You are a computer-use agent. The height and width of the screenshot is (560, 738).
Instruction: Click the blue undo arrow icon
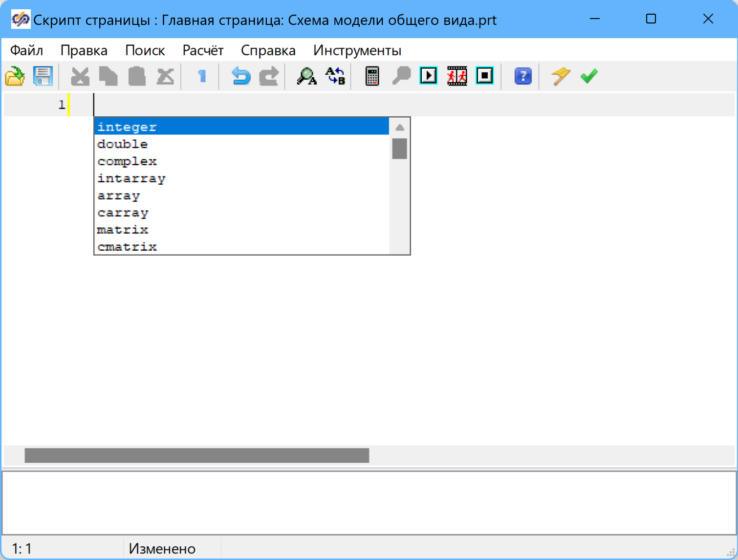click(240, 76)
